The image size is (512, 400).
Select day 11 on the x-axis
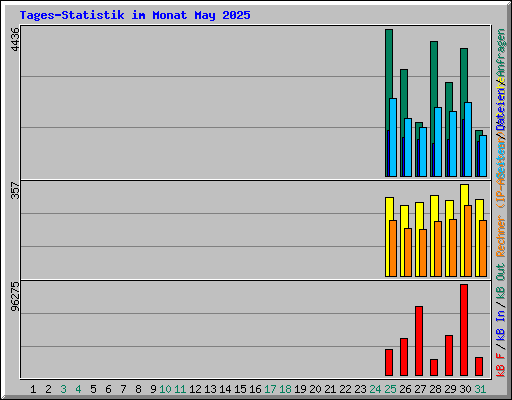(x=180, y=389)
